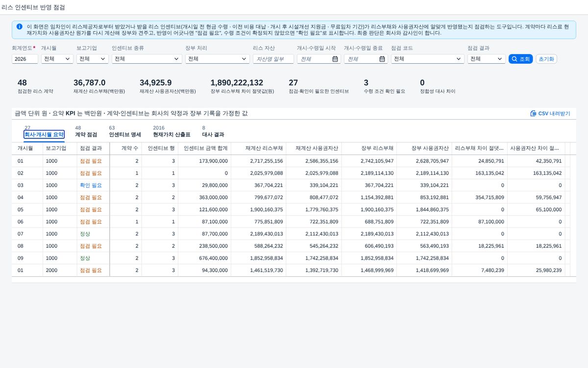
Task: Switch to the 계약 점검 tab
Action: pos(86,134)
